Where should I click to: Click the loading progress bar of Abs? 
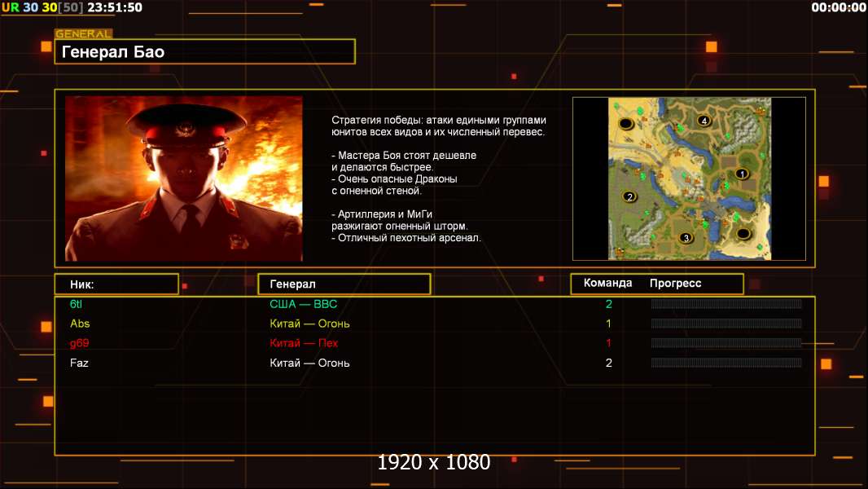726,324
